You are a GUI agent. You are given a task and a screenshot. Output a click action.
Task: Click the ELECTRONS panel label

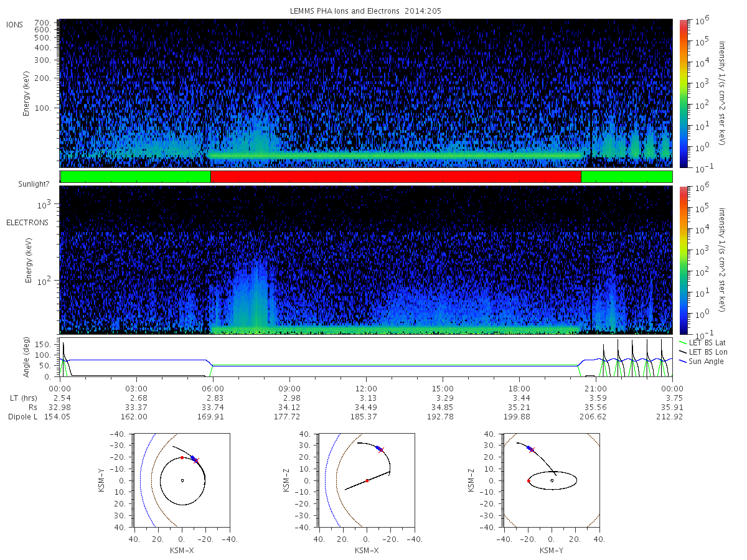point(27,222)
